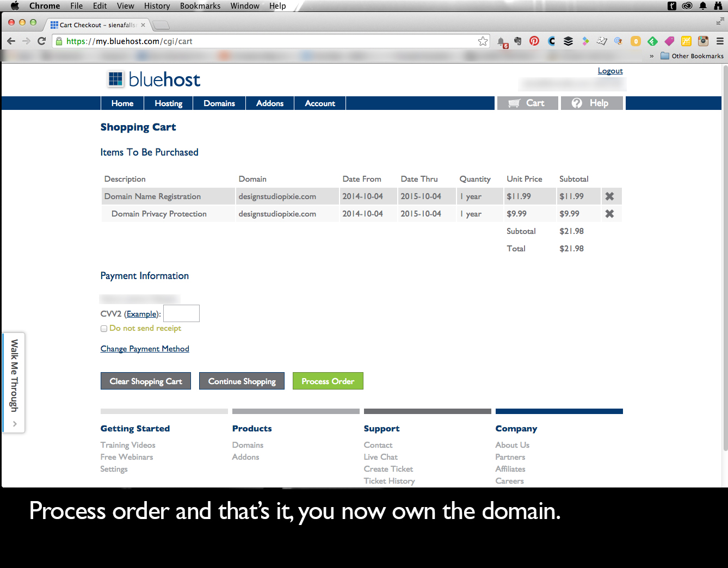Reload the page with refresh icon
728x568 pixels.
coord(41,41)
